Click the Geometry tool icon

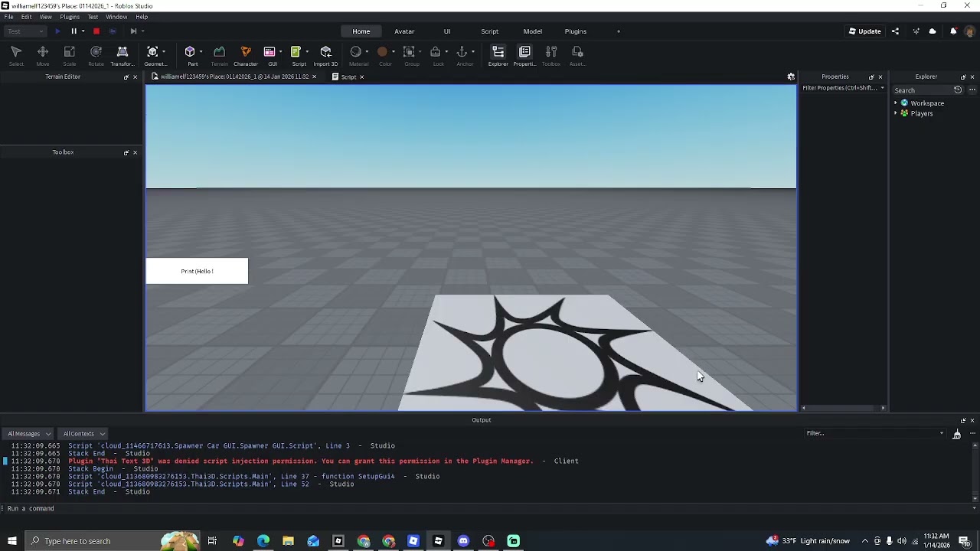152,52
